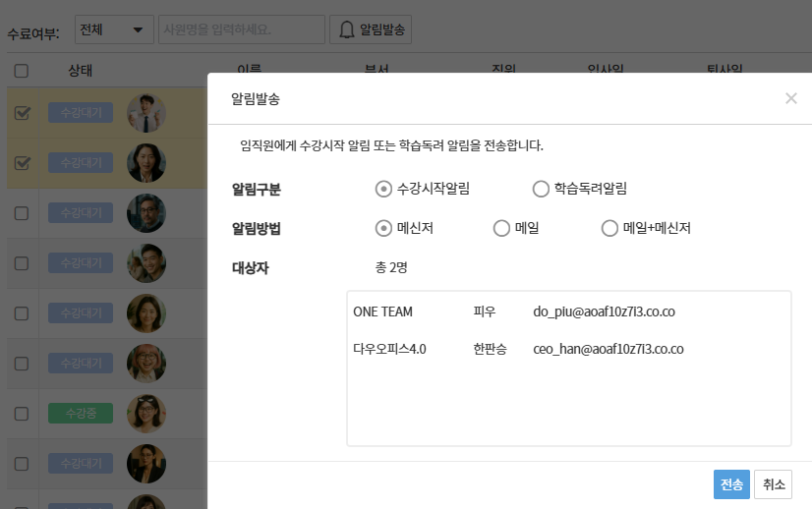
Task: Click the bell icon for 알림발송
Action: pyautogui.click(x=346, y=30)
